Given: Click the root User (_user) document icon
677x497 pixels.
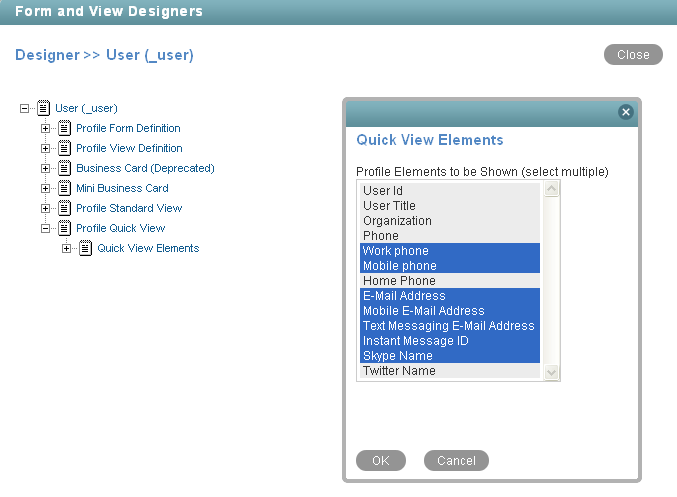Looking at the screenshot, I should tap(43, 108).
